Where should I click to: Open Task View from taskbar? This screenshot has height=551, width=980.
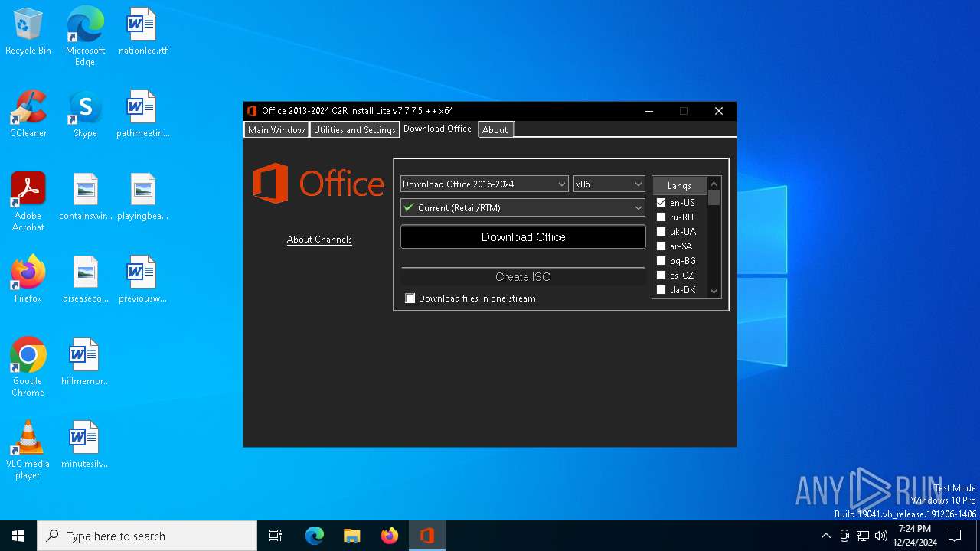click(276, 536)
